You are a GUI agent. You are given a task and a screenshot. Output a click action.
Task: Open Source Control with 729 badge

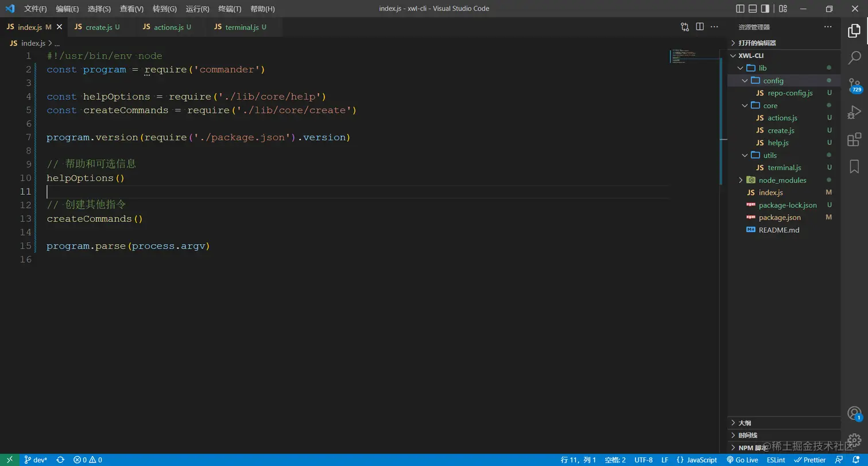click(854, 85)
